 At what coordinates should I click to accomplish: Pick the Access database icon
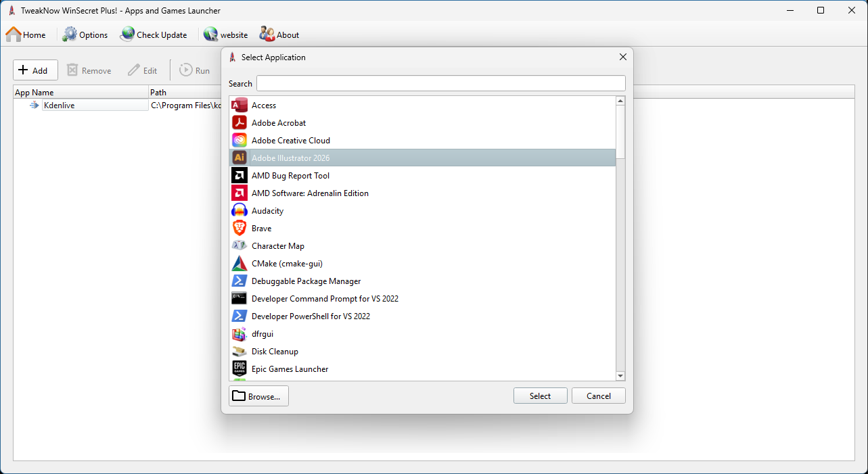coord(239,105)
